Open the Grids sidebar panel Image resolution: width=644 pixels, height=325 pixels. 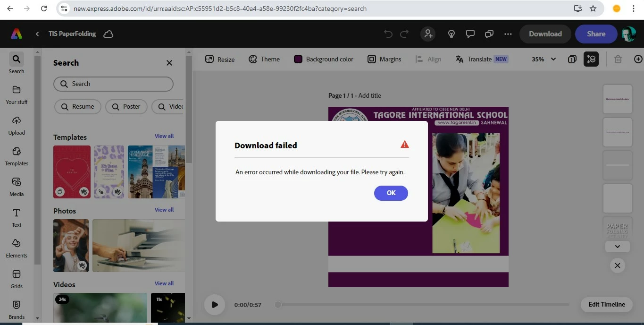point(17,279)
